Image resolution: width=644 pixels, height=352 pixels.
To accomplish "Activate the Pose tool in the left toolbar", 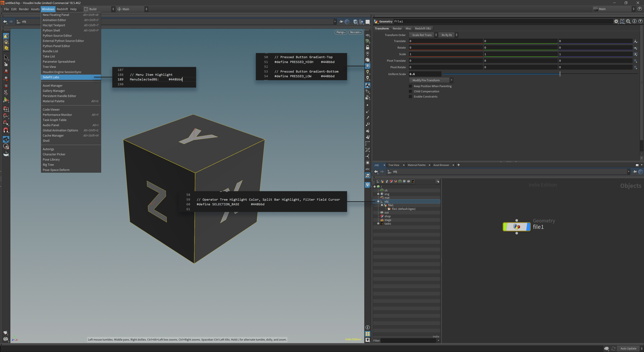I will 6,93.
